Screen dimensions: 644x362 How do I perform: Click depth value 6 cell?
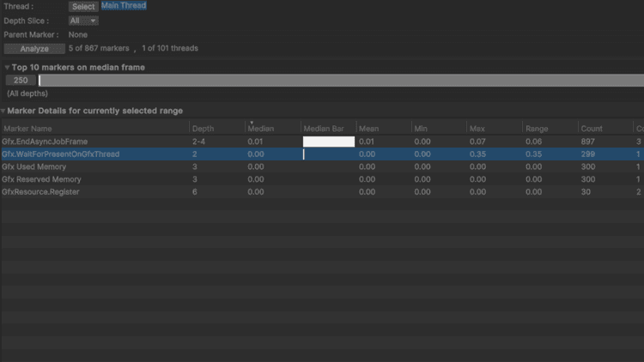pyautogui.click(x=195, y=191)
